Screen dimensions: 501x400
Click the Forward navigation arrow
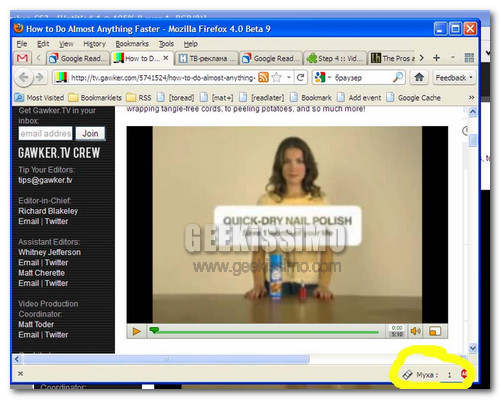pos(40,78)
